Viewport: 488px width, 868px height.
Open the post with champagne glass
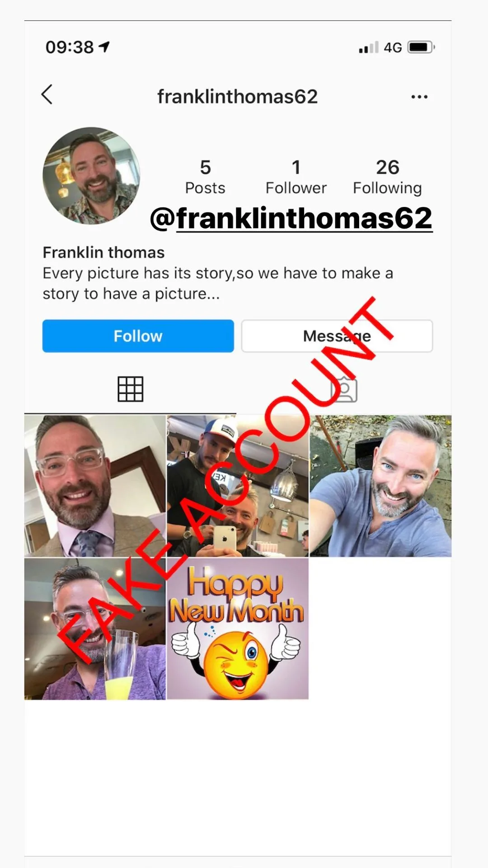point(95,629)
